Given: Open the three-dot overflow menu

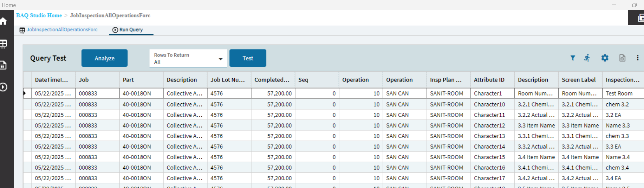Looking at the screenshot, I should point(638,58).
